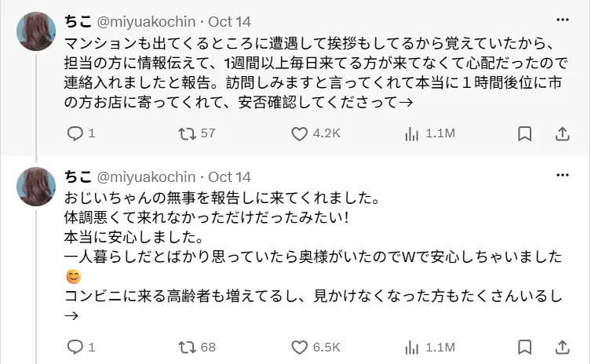591x364 pixels.
Task: Open the Oct 14 timestamp of first tweet
Action: (x=229, y=22)
